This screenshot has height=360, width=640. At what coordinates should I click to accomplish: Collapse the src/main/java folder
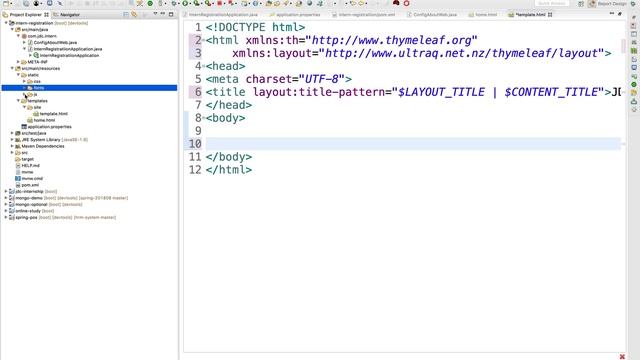coord(12,29)
